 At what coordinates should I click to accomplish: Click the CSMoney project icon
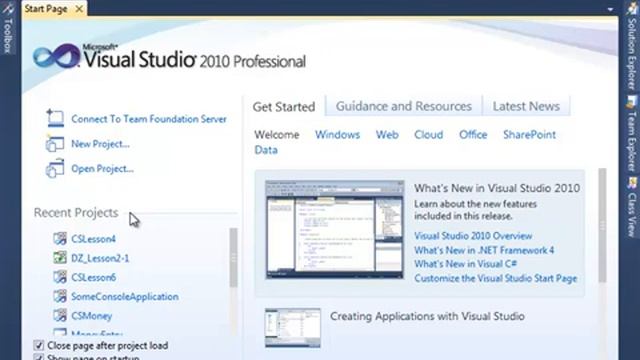(60, 315)
